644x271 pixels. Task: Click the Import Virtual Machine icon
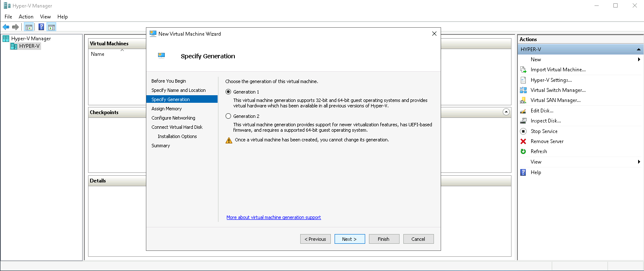pyautogui.click(x=523, y=70)
